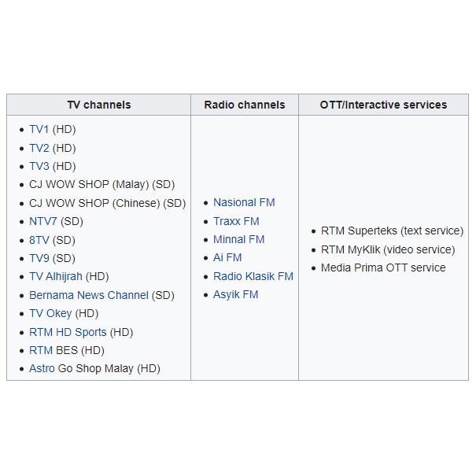Open the TV Alhijrah page link
Viewport: 476px width, 476px height.
[56, 276]
